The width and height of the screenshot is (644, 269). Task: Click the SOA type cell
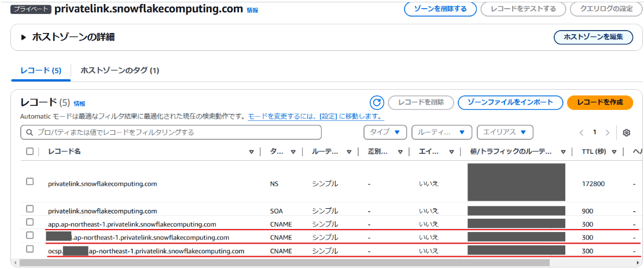coord(277,211)
